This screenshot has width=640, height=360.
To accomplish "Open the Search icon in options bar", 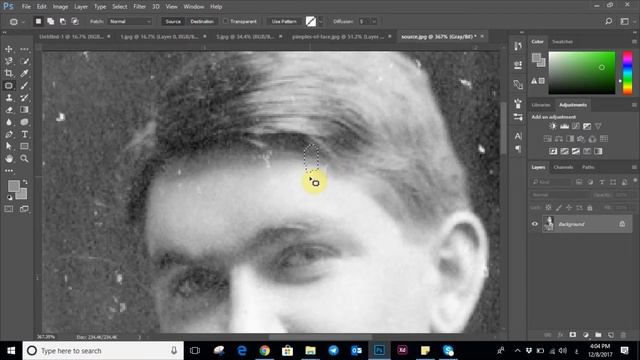I will 609,21.
